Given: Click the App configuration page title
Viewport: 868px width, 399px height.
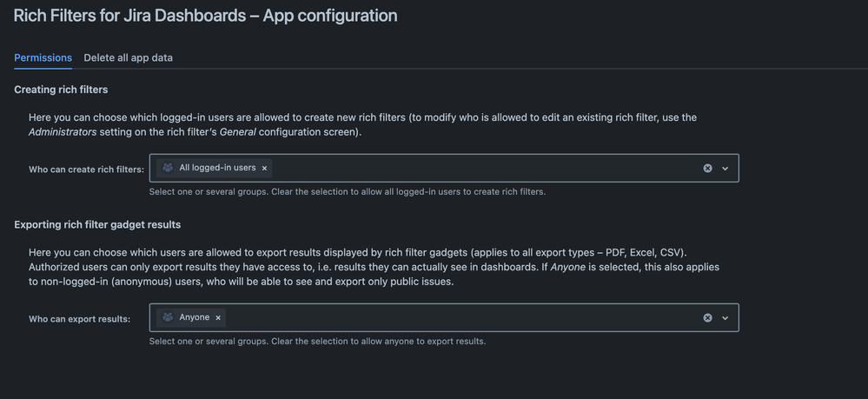Looking at the screenshot, I should tap(205, 16).
